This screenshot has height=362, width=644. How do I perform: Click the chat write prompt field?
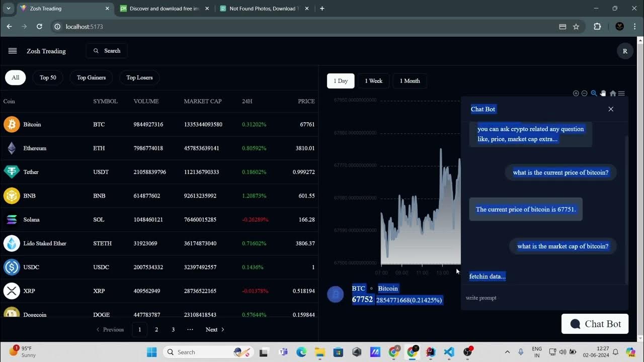click(544, 298)
